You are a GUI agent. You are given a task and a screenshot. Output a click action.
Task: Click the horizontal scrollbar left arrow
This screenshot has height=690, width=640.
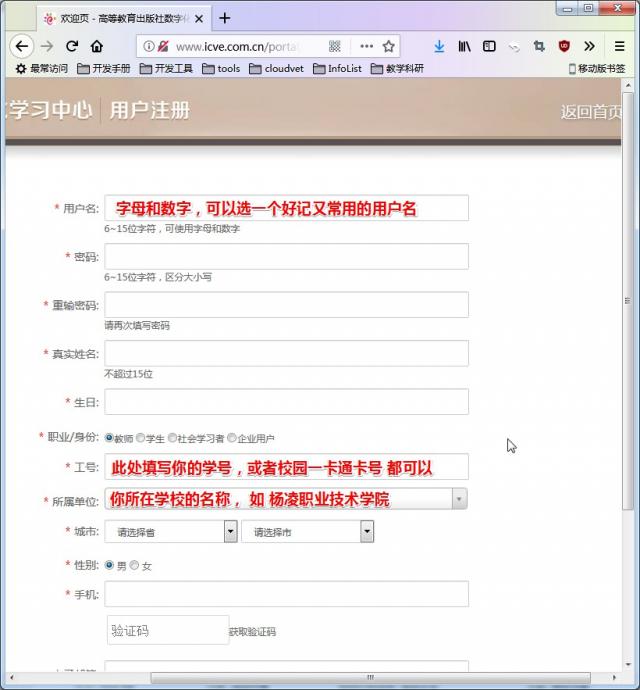pyautogui.click(x=11, y=677)
